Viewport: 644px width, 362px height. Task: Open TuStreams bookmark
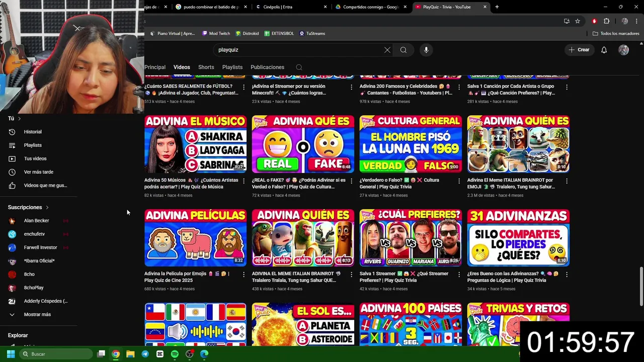(x=312, y=34)
